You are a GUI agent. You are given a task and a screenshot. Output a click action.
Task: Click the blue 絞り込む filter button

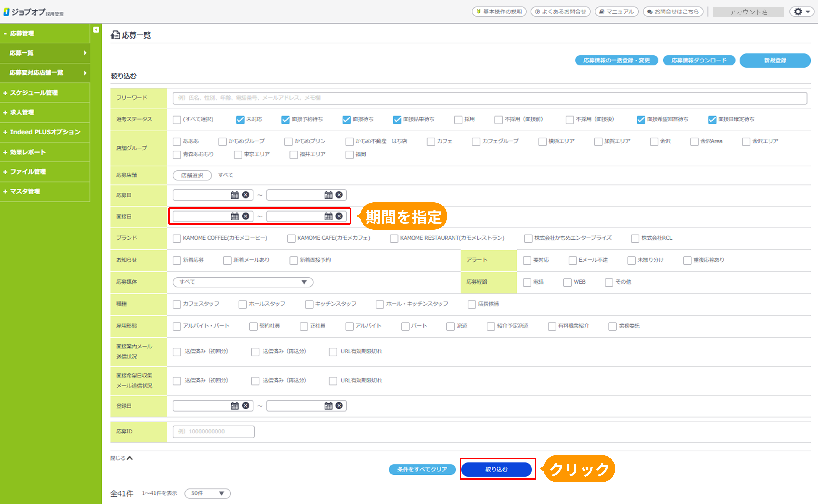point(496,469)
